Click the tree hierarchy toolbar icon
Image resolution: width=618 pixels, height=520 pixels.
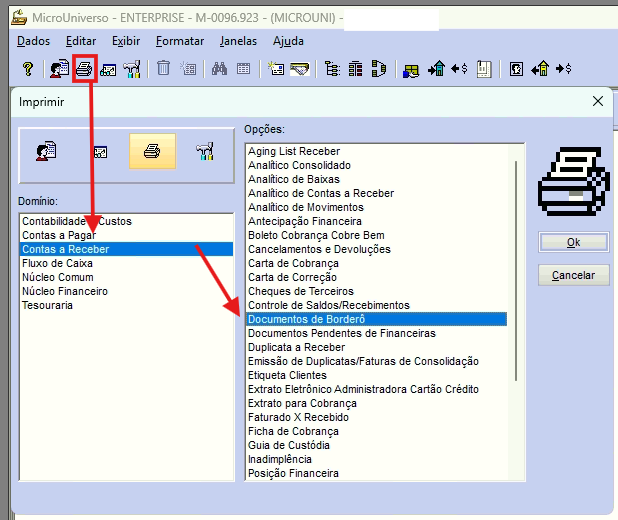(x=332, y=69)
